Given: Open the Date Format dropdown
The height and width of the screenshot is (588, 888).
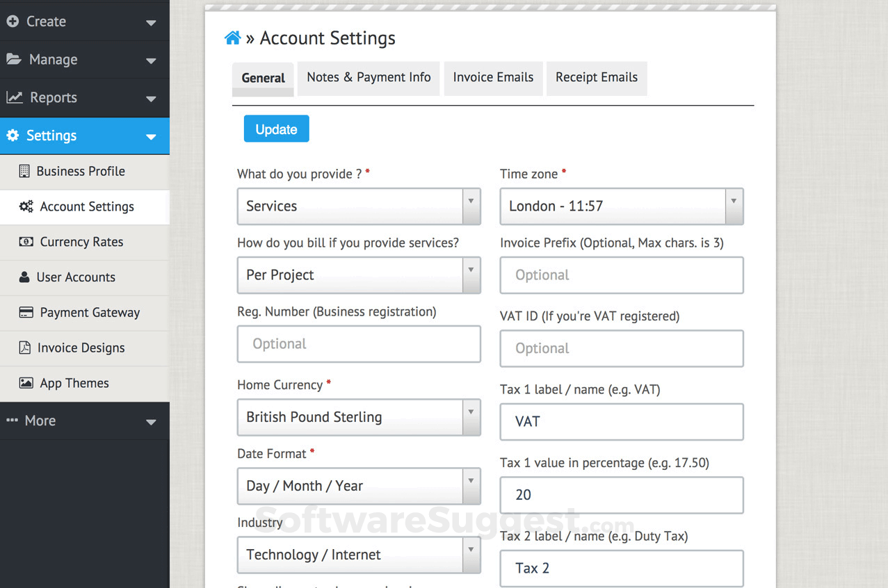Looking at the screenshot, I should coord(358,486).
